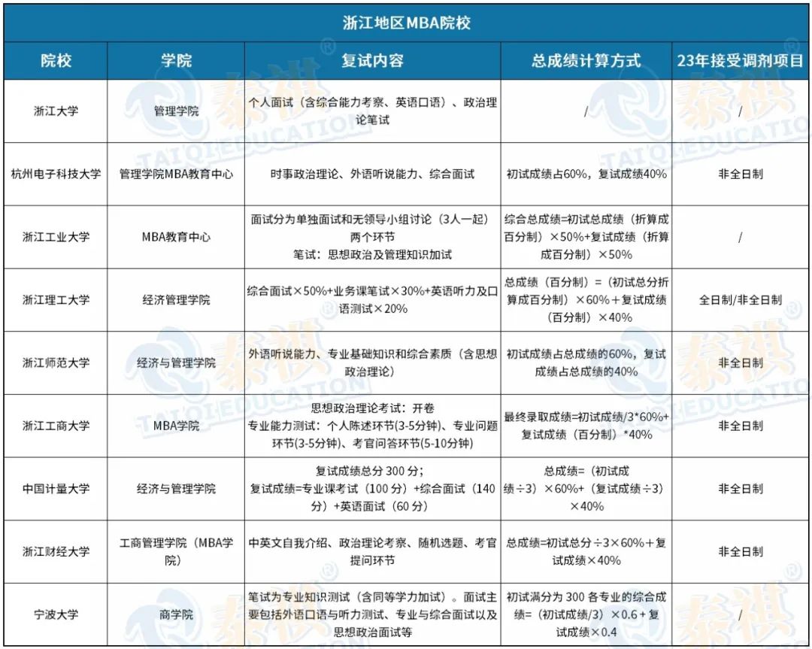812x649 pixels.
Task: Select the 院校 column header
Action: (56, 61)
